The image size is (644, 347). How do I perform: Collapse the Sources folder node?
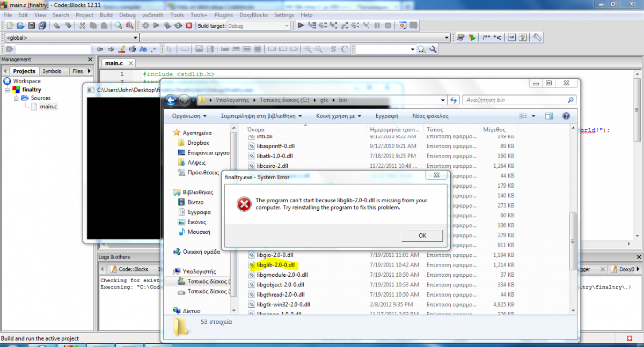(x=16, y=98)
